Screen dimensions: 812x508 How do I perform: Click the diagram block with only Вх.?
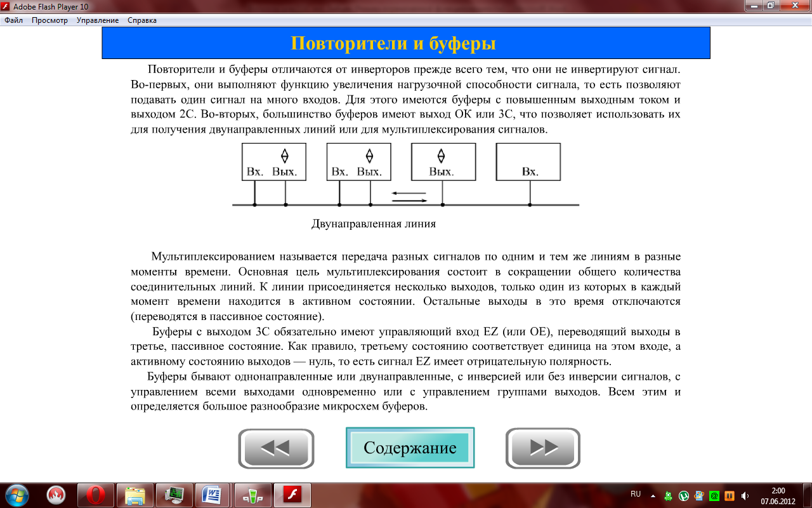coord(528,161)
